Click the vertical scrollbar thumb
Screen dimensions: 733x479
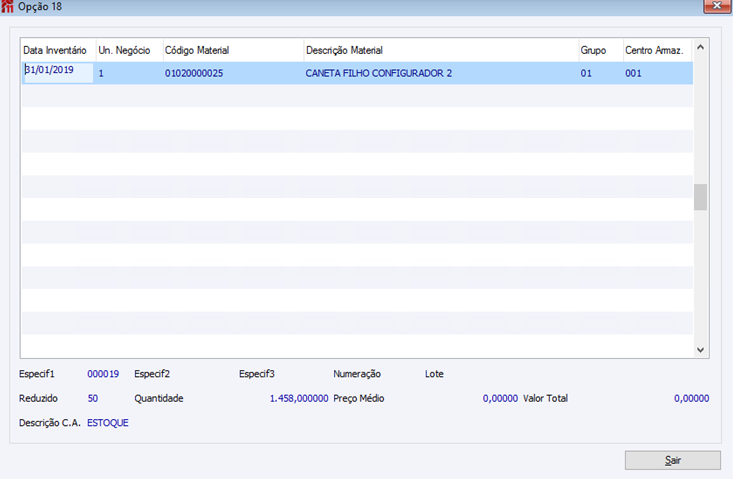pyautogui.click(x=700, y=197)
